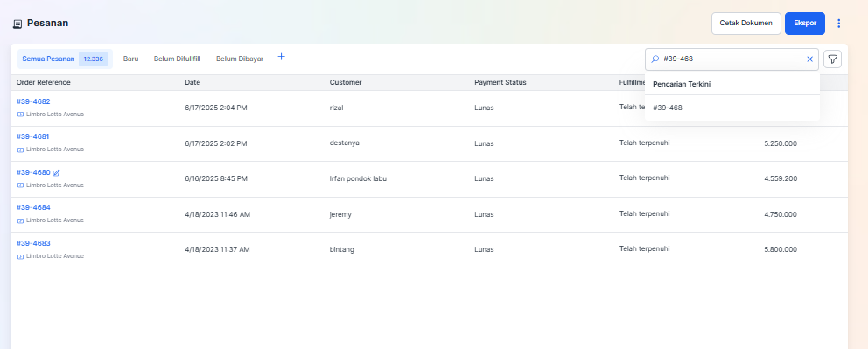Click the Pencarian Terkini heading
868x349 pixels.
pos(682,84)
